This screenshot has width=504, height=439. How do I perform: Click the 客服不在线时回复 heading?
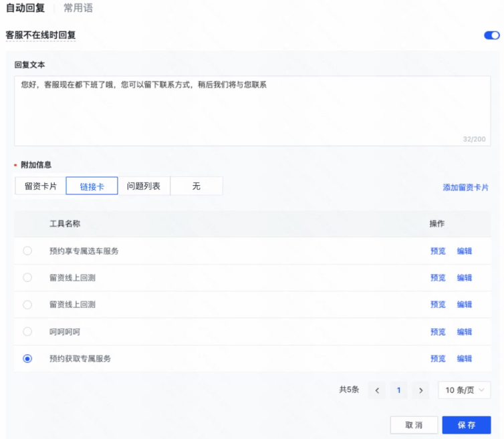point(41,35)
